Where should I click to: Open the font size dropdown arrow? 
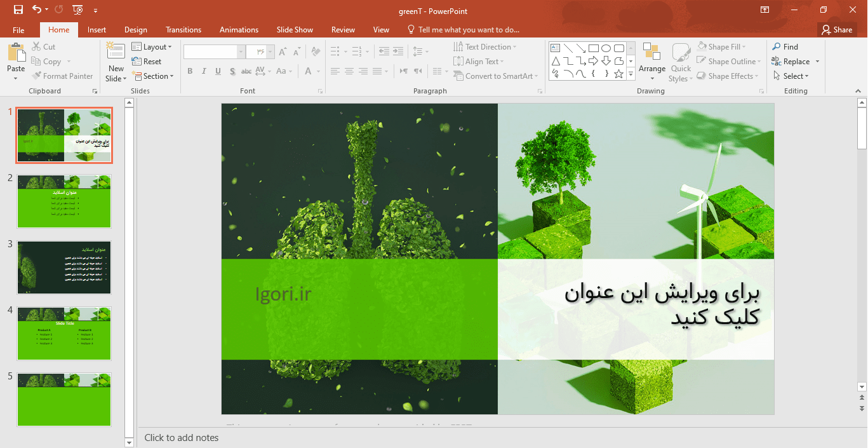click(271, 52)
